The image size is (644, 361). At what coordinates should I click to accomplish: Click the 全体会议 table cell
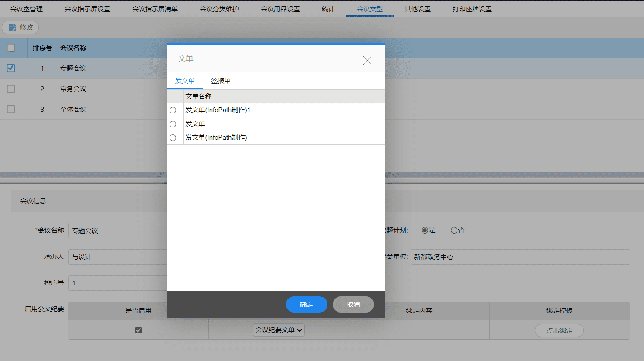click(x=73, y=109)
